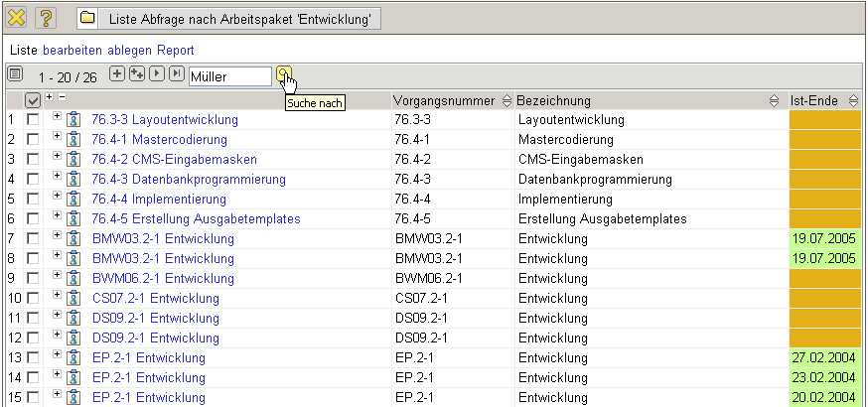Open the 76.4-5 Erstellung Ausgabetemplates link
Screen dimensions: 868x407
tap(196, 218)
